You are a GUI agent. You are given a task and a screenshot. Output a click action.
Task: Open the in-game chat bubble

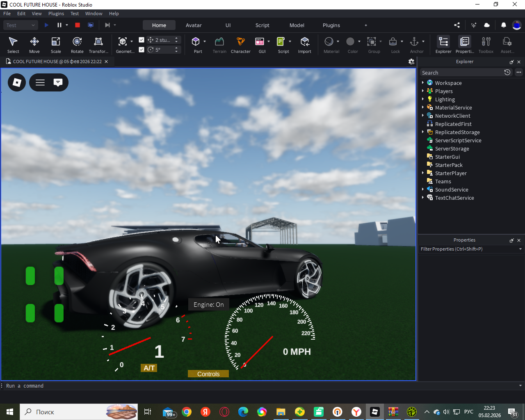[x=58, y=82]
